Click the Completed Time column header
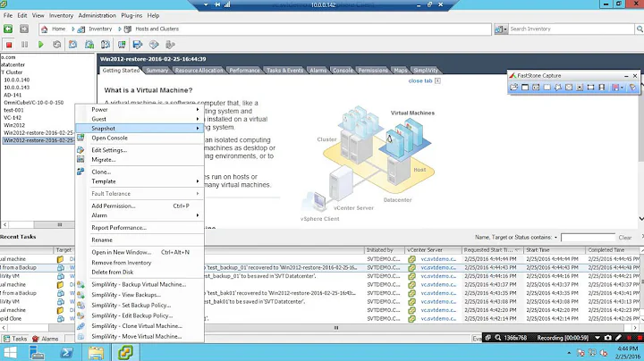The height and width of the screenshot is (361, 644). [x=612, y=250]
